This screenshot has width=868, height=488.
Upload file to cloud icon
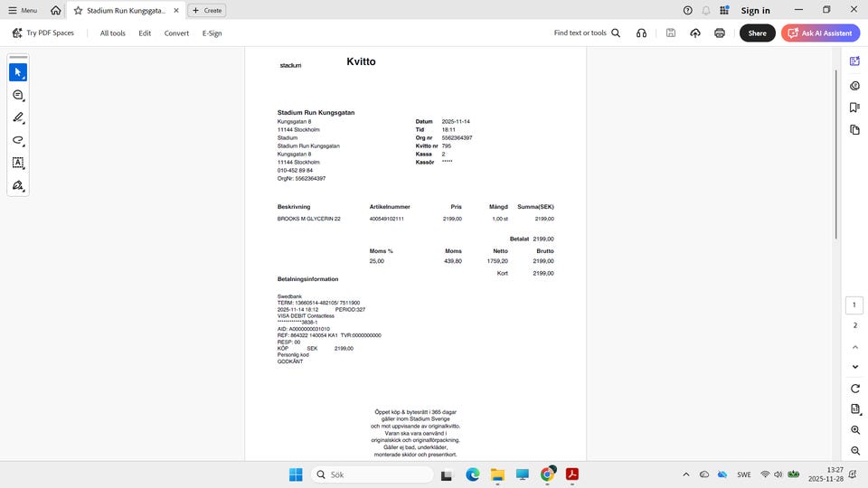click(x=694, y=33)
